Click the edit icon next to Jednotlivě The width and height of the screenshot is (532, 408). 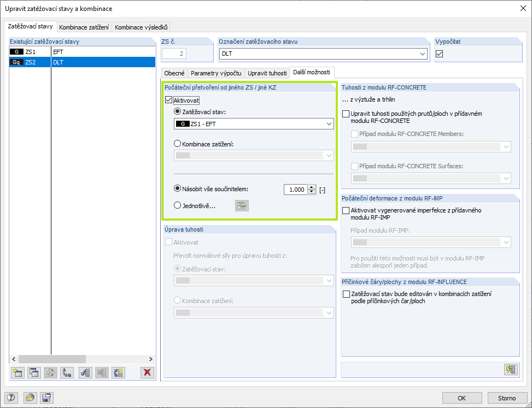(242, 206)
